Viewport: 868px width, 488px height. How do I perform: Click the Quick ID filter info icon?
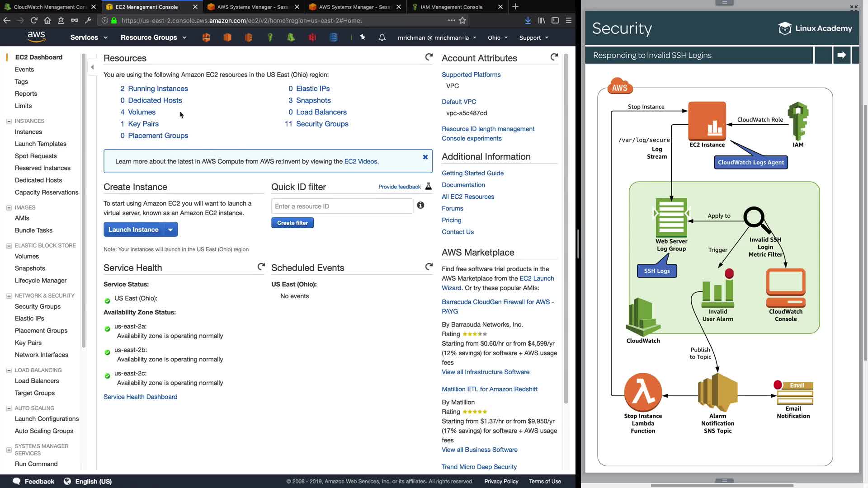coord(420,205)
